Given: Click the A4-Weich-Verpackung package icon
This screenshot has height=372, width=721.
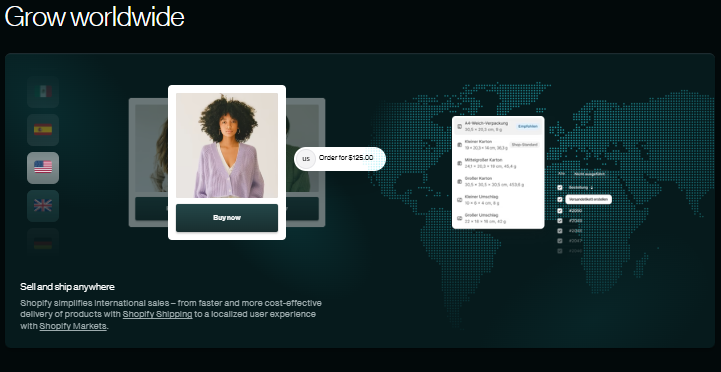Looking at the screenshot, I should coord(460,126).
